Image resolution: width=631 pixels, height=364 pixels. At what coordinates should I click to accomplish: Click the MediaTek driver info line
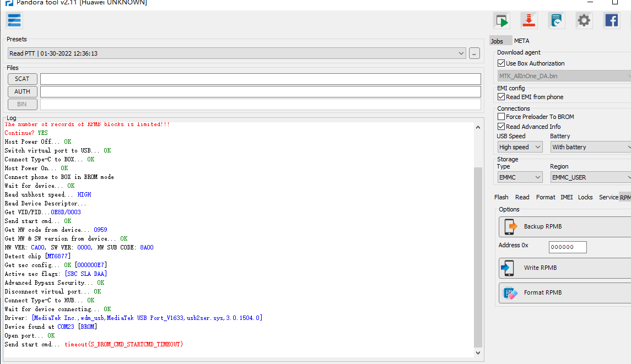click(133, 318)
